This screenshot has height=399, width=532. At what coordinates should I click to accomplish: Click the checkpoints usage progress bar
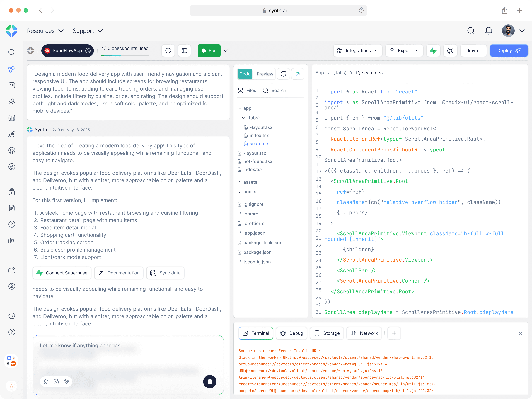pyautogui.click(x=125, y=55)
